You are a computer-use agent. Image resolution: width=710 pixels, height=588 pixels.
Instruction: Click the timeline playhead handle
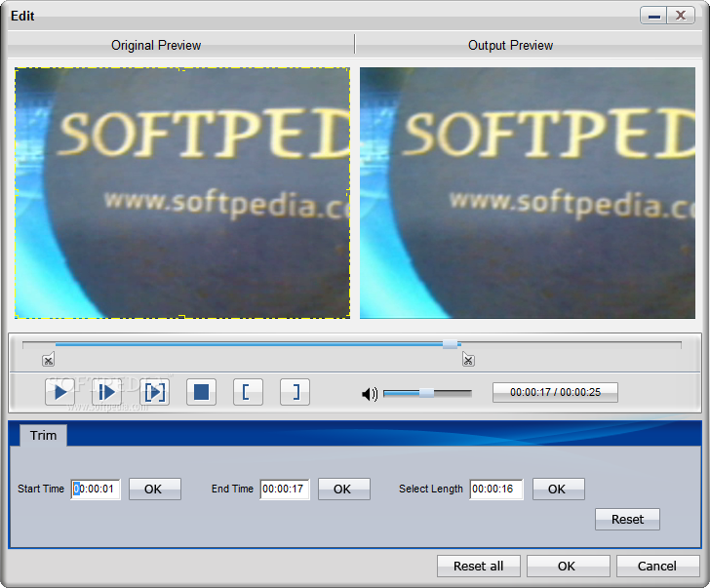[x=451, y=344]
